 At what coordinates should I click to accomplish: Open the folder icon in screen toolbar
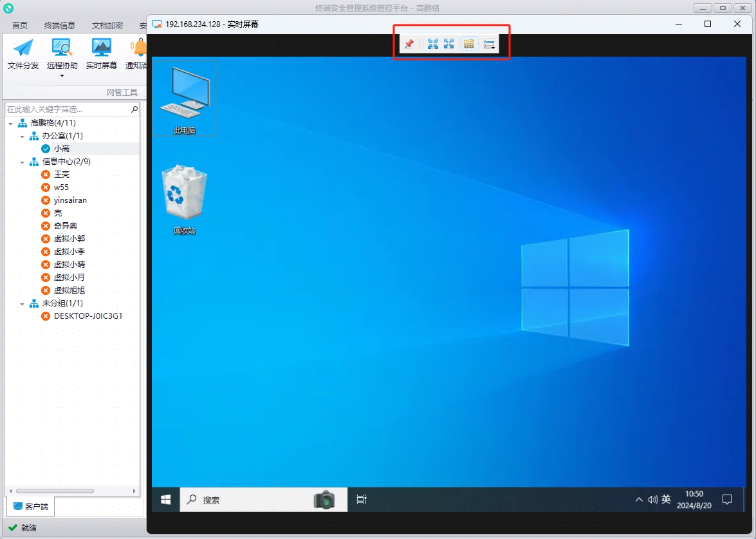(468, 44)
